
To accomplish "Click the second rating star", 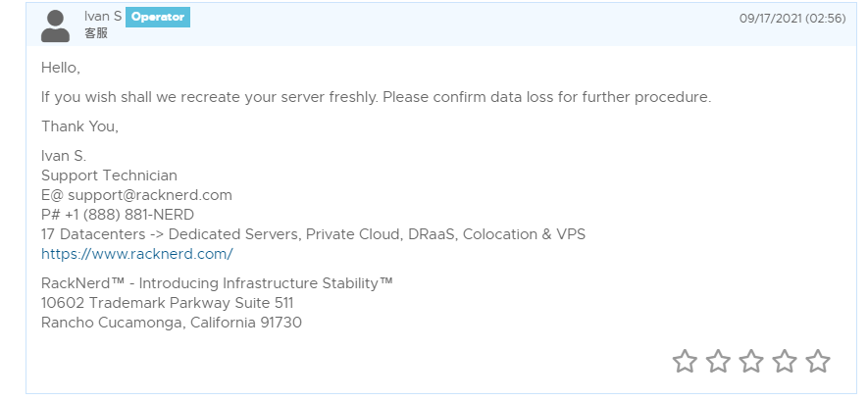I will (718, 362).
